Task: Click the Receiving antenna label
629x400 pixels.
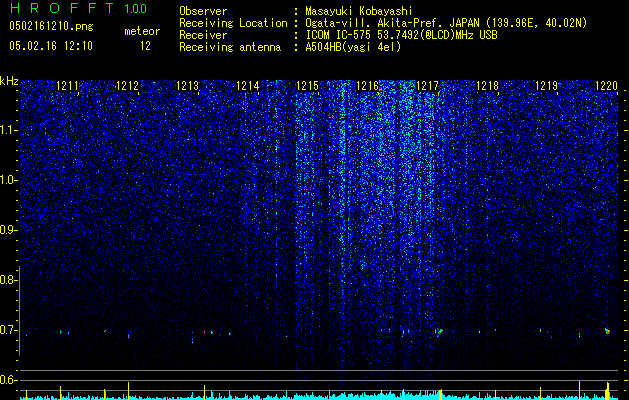Action: pyautogui.click(x=230, y=47)
